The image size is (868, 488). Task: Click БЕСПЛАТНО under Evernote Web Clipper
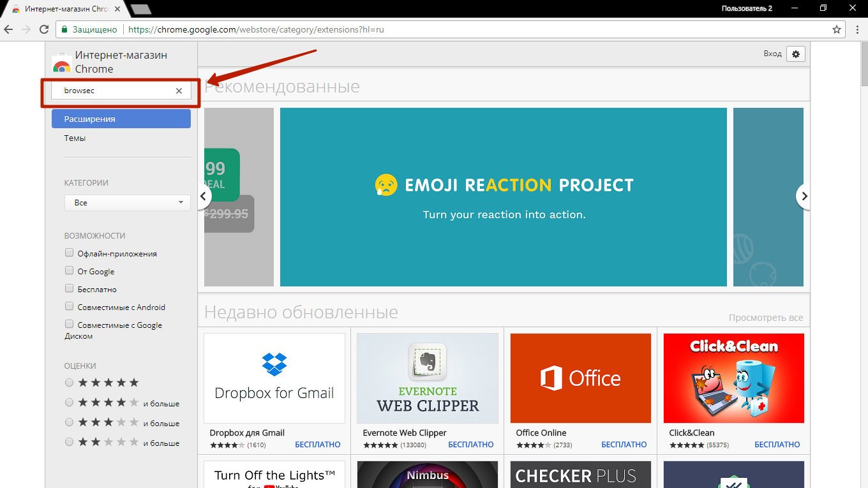point(471,445)
